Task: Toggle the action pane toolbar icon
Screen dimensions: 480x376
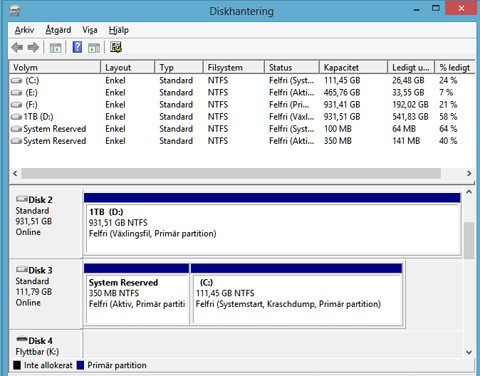Action: click(94, 48)
